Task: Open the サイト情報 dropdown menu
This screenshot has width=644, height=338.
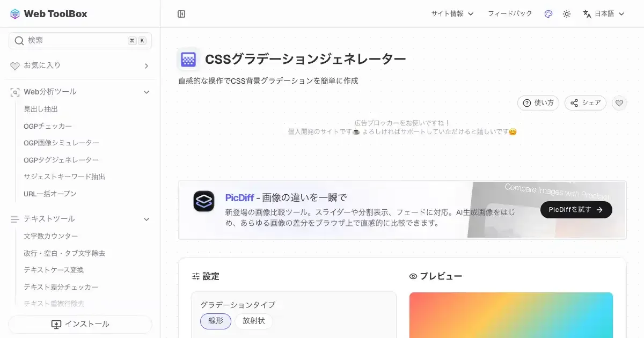Action: pos(452,14)
